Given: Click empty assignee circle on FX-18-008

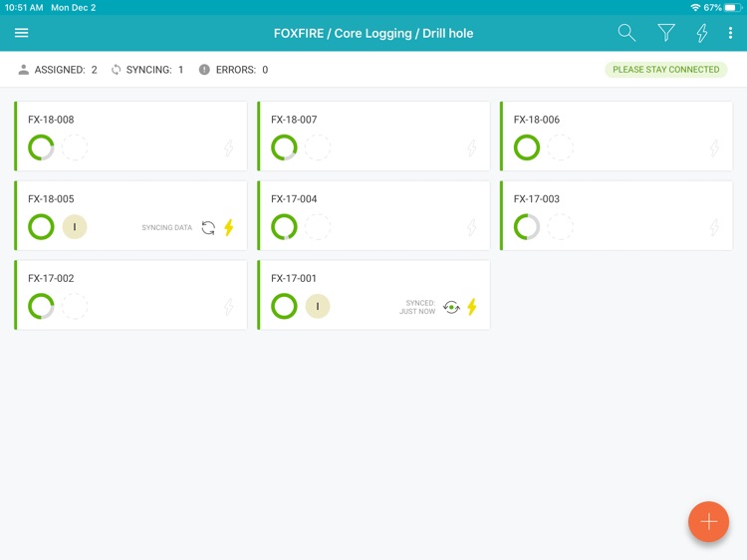Looking at the screenshot, I should [x=75, y=147].
